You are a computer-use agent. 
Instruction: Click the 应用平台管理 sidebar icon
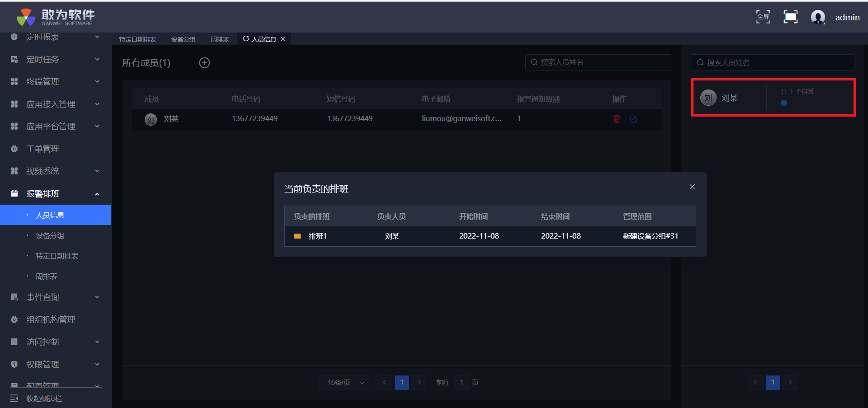[x=14, y=126]
